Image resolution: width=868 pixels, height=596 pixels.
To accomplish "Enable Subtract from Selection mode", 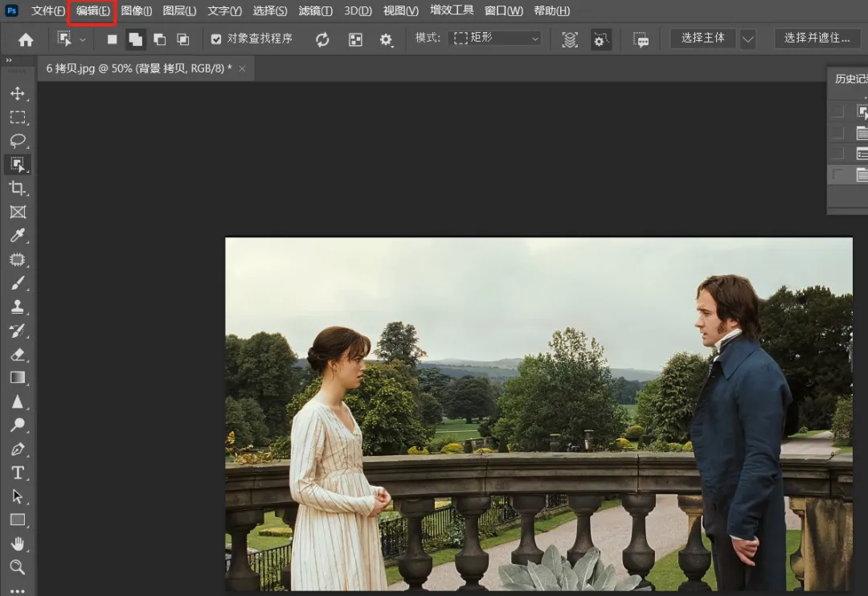I will pyautogui.click(x=159, y=39).
